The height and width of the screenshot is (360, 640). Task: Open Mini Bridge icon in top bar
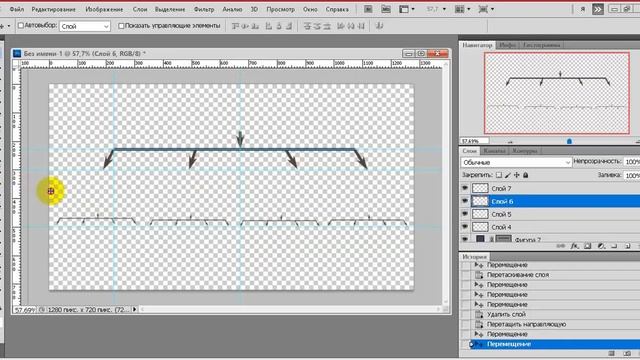pos(386,9)
